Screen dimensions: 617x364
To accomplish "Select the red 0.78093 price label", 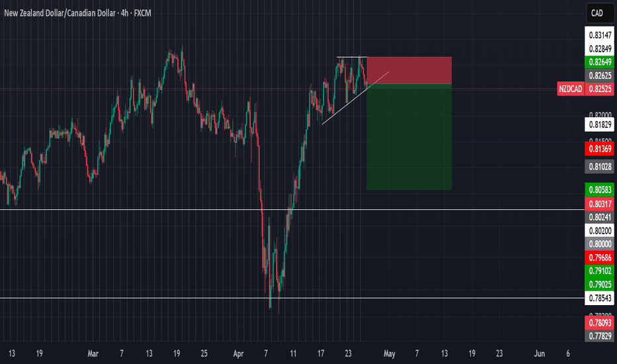I will (600, 323).
